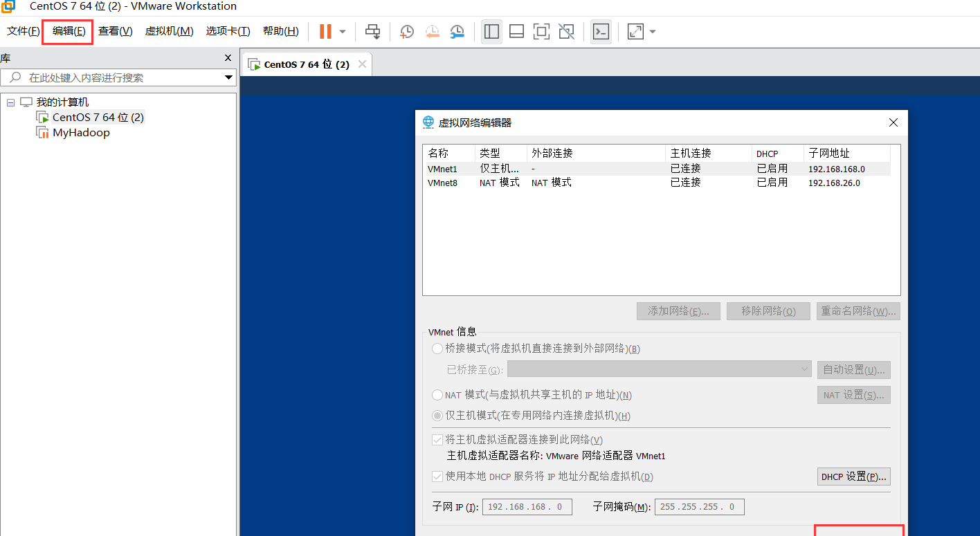Click the VMware Workstation title bar logo
980x536 pixels.
click(x=8, y=6)
